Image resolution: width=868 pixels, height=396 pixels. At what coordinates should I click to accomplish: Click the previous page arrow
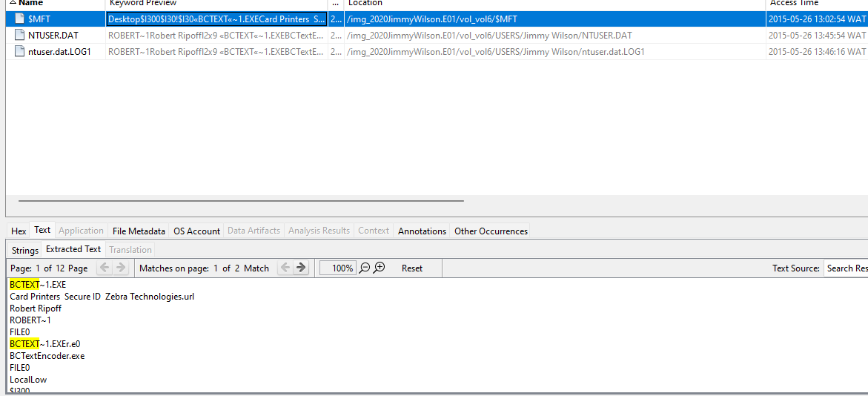(105, 268)
